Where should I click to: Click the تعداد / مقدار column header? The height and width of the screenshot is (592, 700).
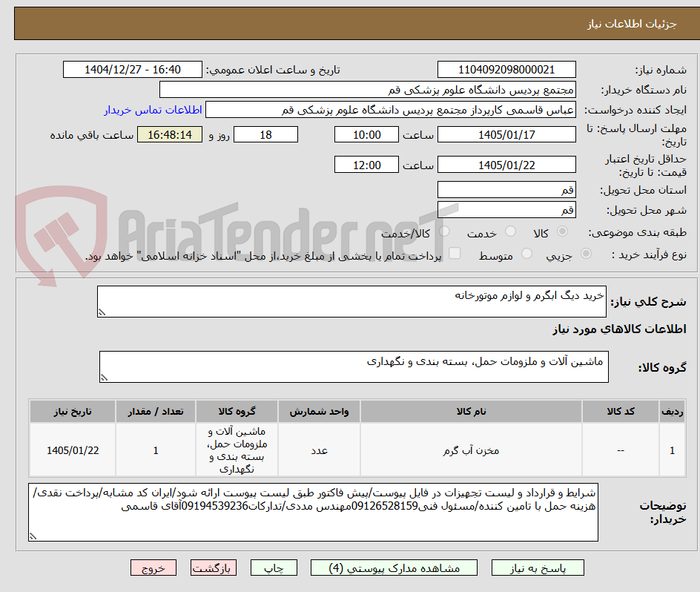click(x=156, y=412)
